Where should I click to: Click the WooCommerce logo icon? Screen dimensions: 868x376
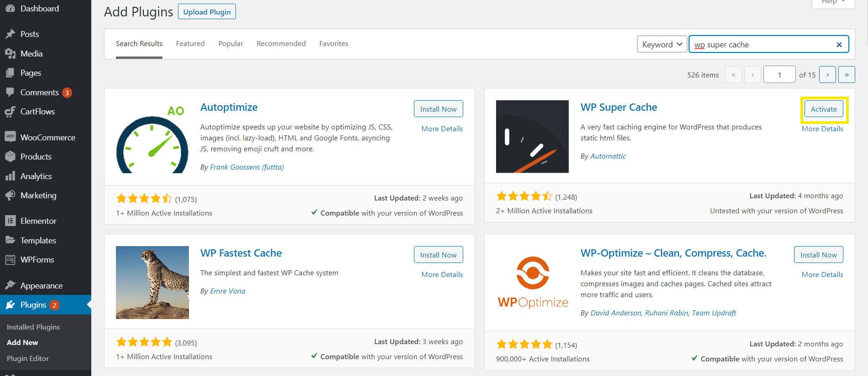pos(10,137)
